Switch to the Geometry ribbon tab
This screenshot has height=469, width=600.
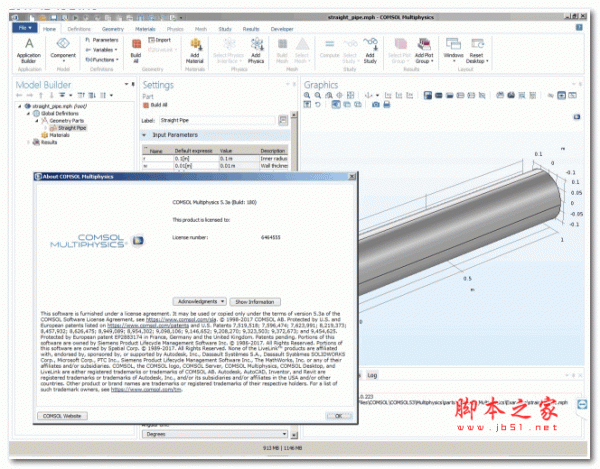click(x=112, y=29)
